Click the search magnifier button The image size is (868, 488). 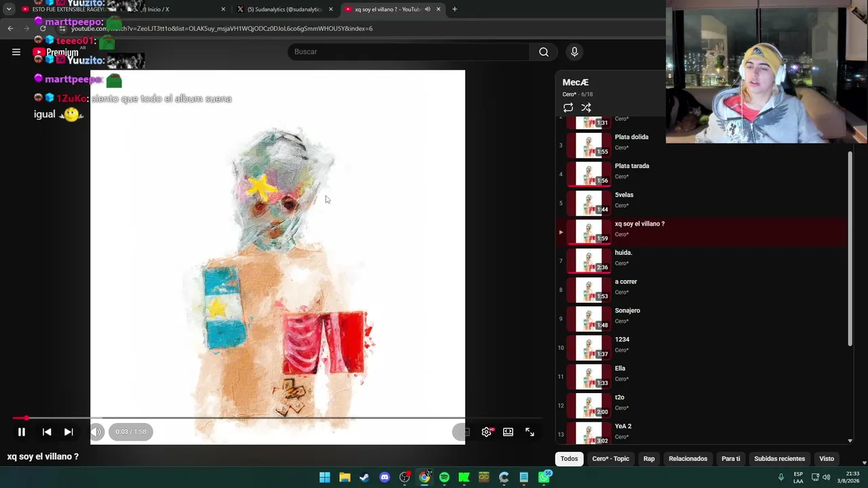click(544, 52)
